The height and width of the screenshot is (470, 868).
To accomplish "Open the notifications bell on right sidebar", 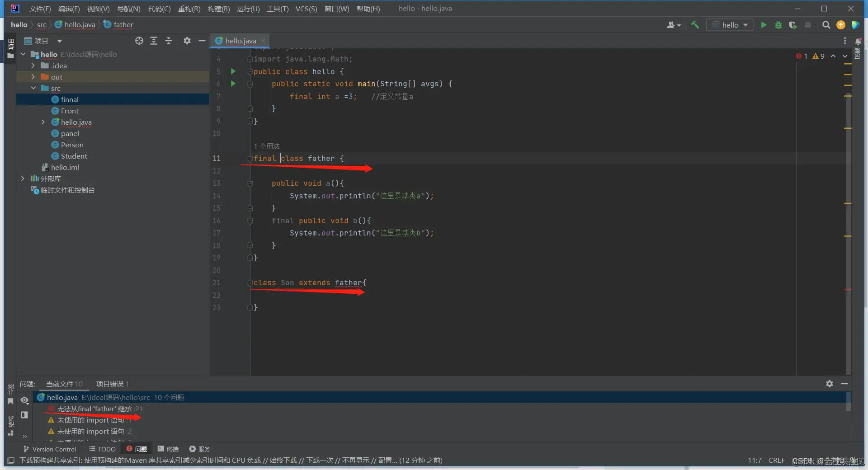I will click(x=858, y=42).
